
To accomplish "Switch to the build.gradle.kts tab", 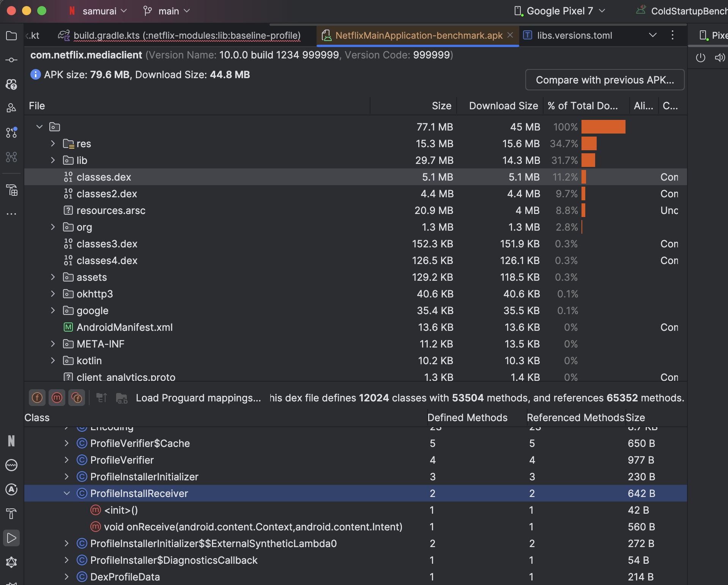I will [187, 36].
